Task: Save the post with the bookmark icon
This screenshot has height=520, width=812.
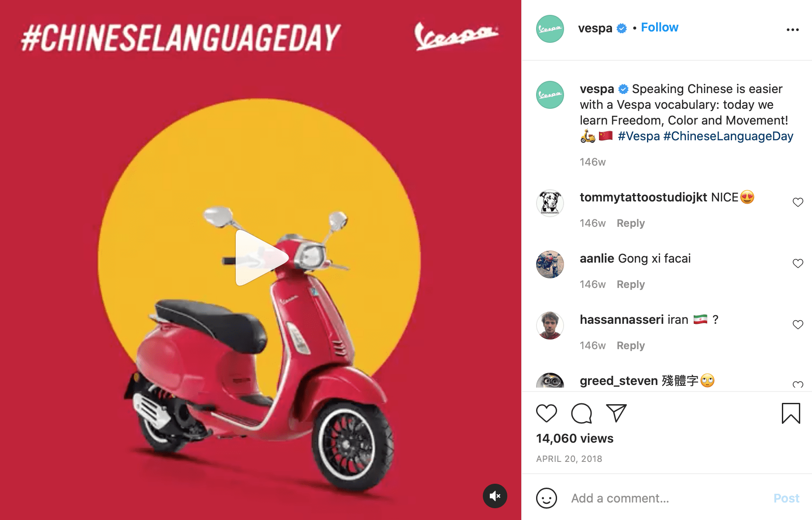Action: click(791, 413)
